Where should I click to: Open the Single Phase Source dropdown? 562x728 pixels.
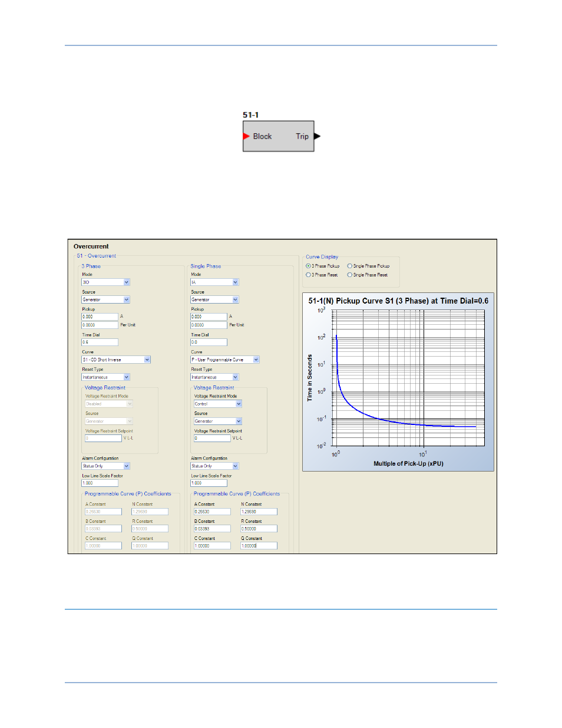[214, 299]
